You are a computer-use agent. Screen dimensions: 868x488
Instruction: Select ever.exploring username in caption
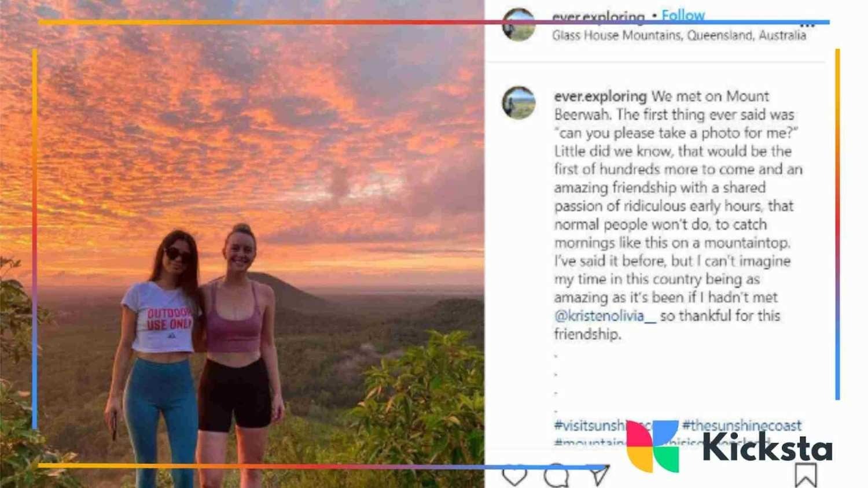[600, 96]
